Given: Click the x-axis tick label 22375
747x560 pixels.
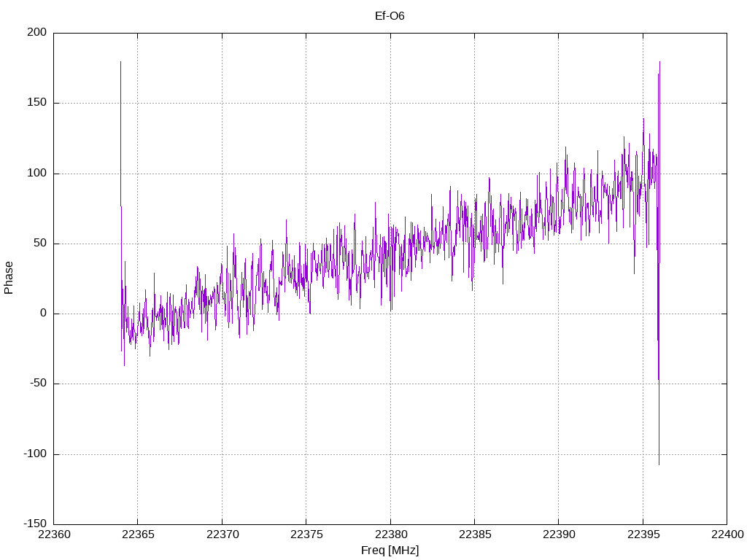Looking at the screenshot, I should tap(306, 534).
